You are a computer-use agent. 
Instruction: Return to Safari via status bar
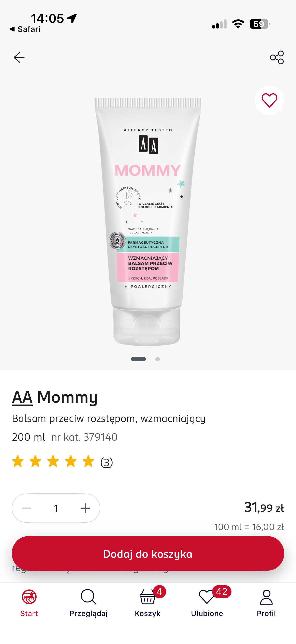coord(25,29)
